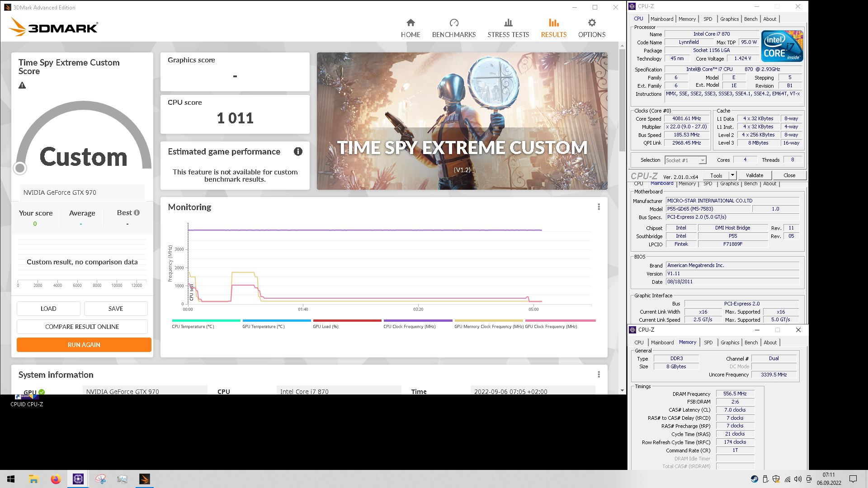This screenshot has height=488, width=868.
Task: Click the warning triangle under Time Spy score title
Action: point(22,85)
